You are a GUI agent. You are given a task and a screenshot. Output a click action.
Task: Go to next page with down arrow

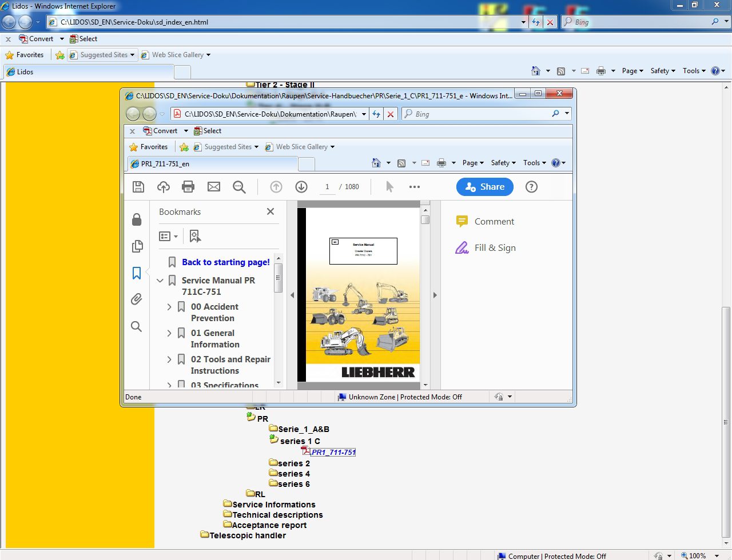301,187
